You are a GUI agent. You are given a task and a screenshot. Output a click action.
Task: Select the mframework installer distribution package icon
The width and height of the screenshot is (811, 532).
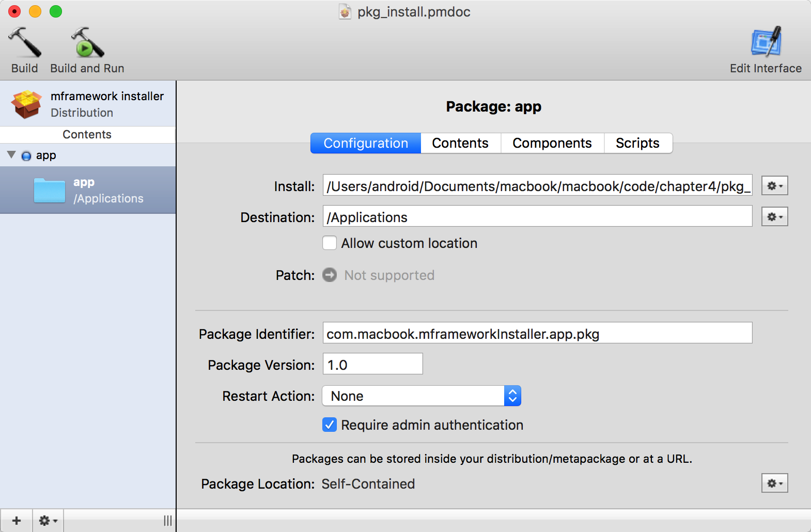pyautogui.click(x=26, y=104)
